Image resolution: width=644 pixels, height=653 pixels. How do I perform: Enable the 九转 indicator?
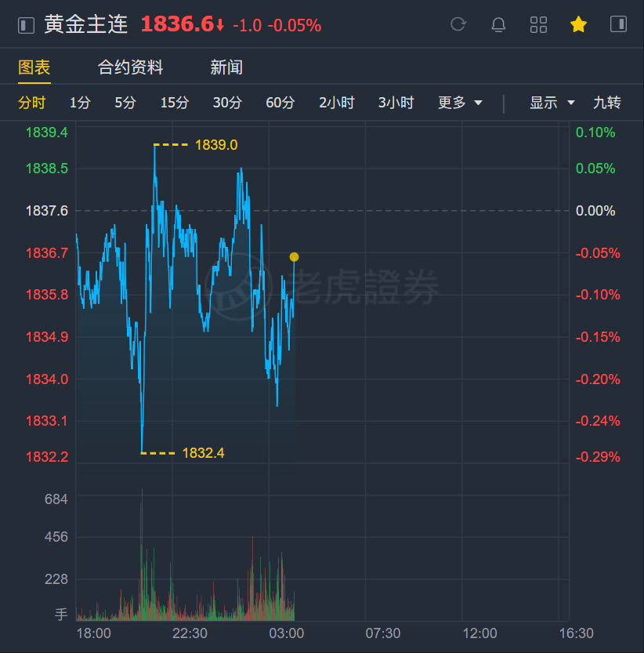tap(607, 103)
